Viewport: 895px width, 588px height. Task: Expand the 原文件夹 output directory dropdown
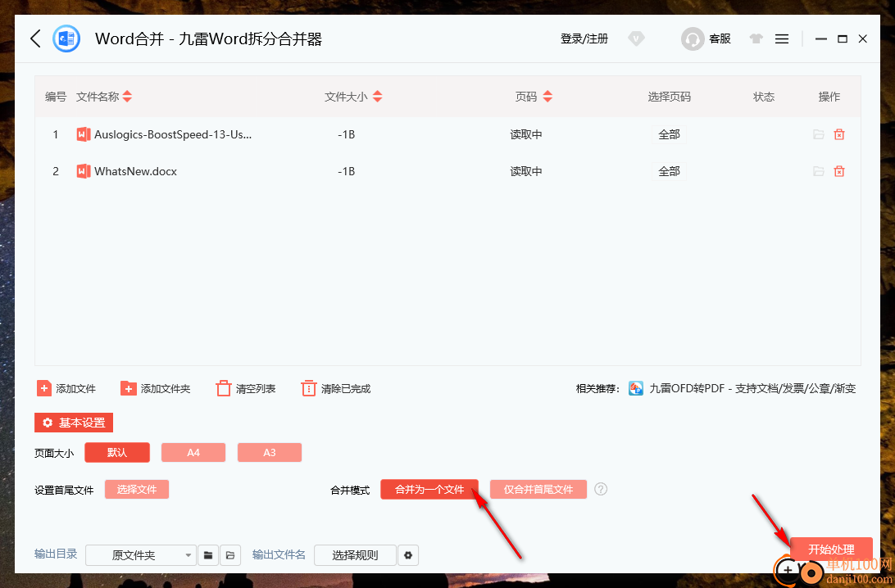(x=140, y=555)
